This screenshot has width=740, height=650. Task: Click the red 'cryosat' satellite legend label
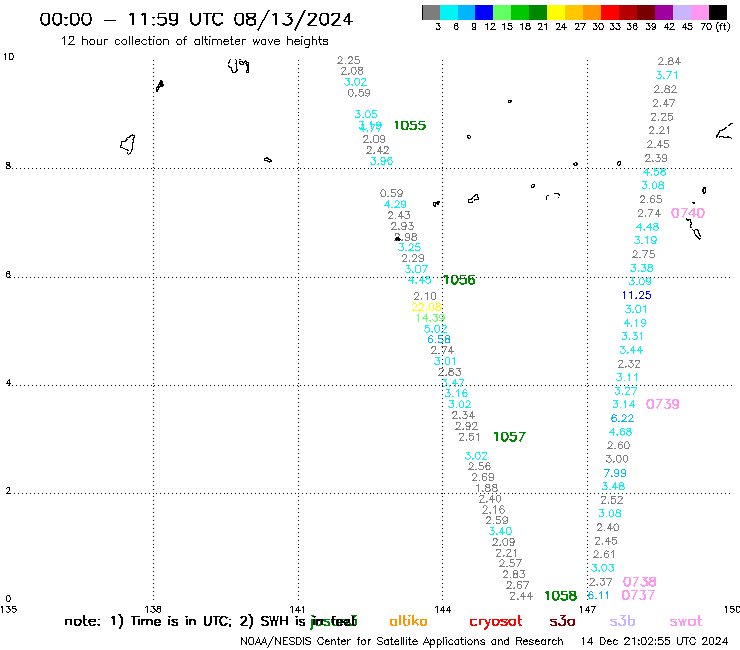[496, 622]
